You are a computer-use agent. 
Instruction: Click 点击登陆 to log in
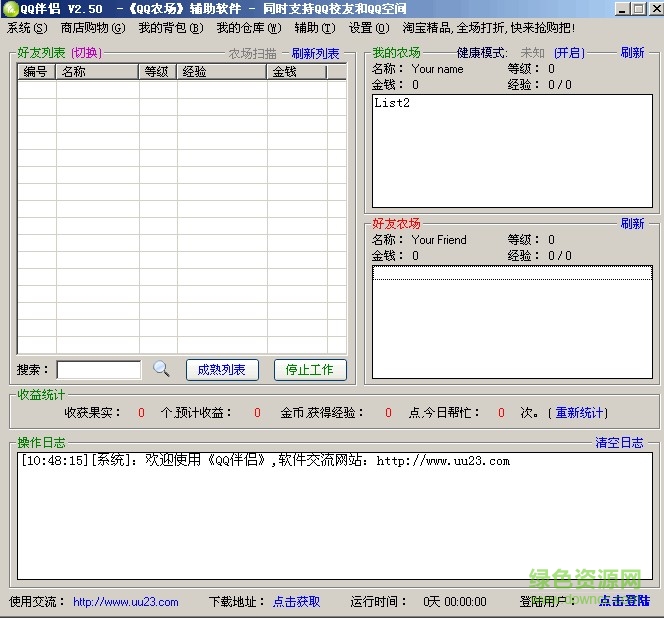[624, 601]
